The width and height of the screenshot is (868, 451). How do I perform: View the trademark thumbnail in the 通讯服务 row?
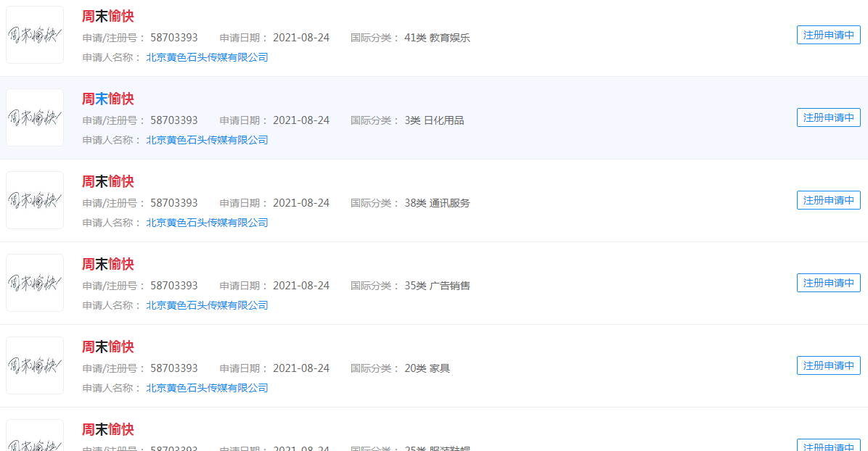tap(34, 199)
